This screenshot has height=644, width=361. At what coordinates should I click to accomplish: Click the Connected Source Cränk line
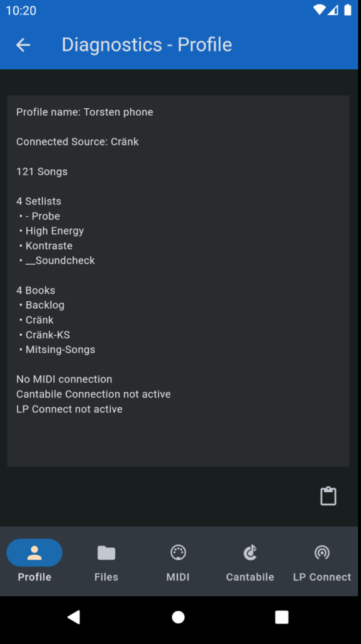click(x=77, y=142)
